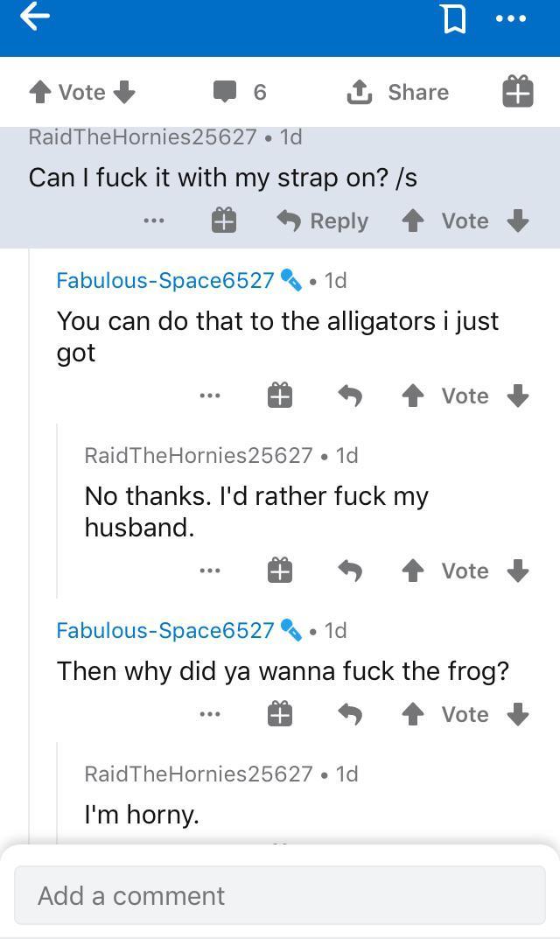
Task: Click the reply arrow on the alligators comment
Action: click(x=349, y=396)
